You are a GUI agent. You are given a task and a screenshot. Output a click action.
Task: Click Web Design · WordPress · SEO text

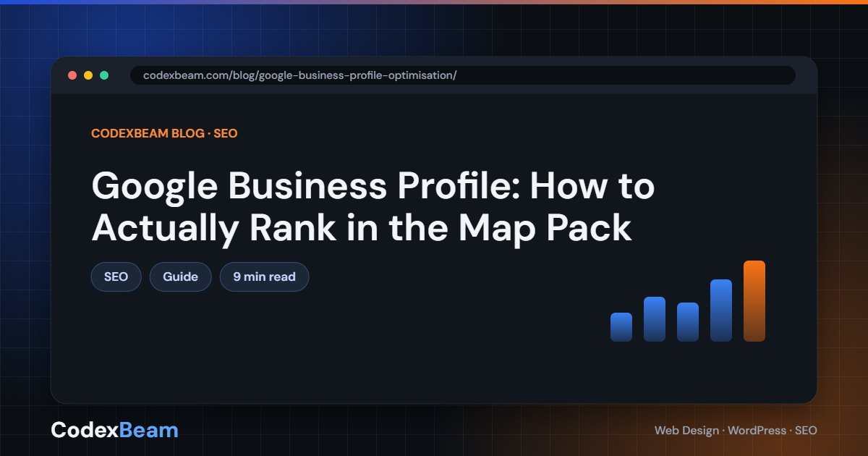(736, 431)
